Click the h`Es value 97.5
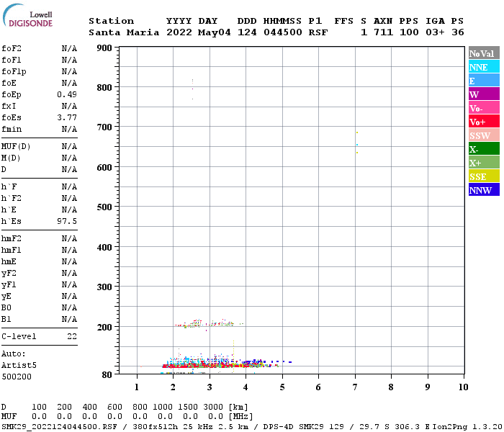Viewport: 504px width, 432px height. click(67, 221)
